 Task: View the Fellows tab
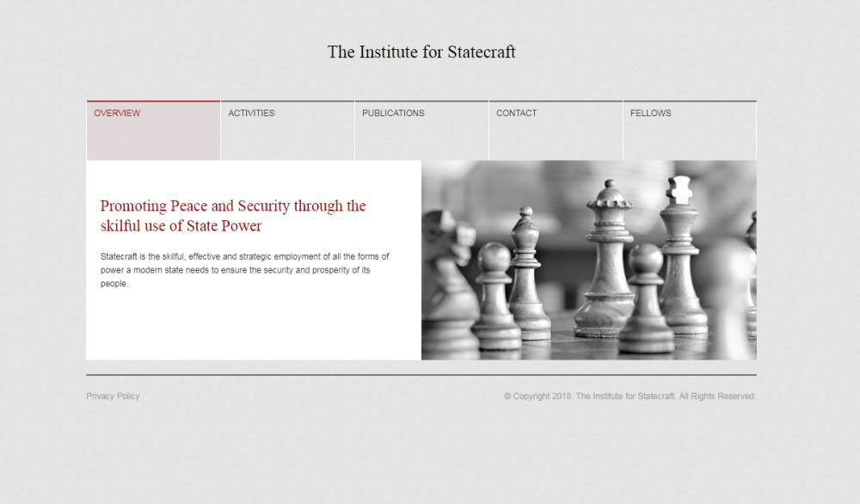[x=690, y=130]
